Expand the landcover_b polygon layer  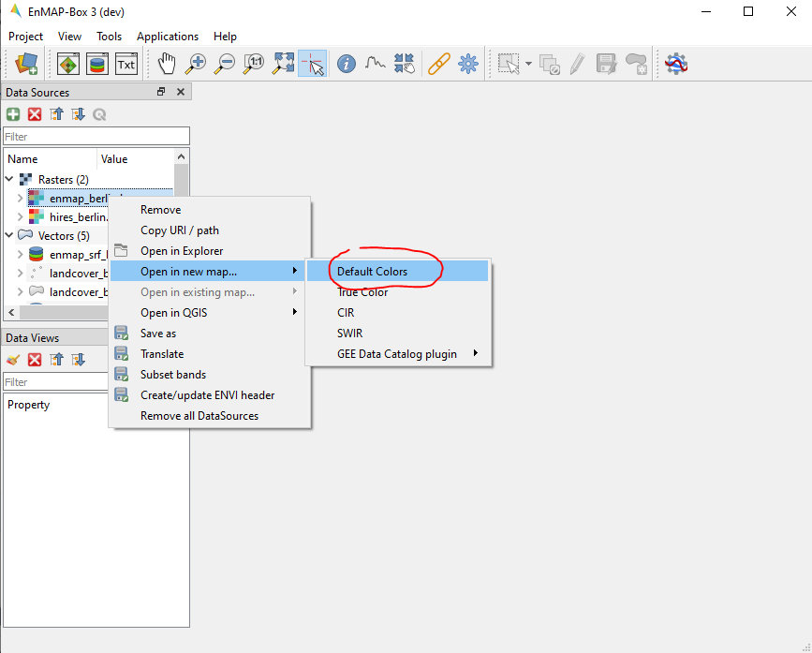pyautogui.click(x=21, y=291)
